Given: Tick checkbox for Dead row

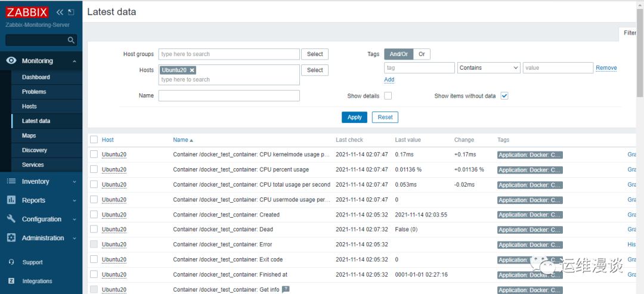Looking at the screenshot, I should coord(94,229).
